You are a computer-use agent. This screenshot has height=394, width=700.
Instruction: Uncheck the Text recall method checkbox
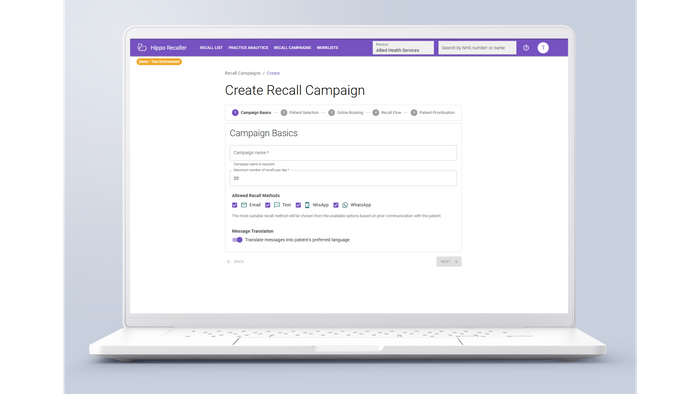pyautogui.click(x=267, y=205)
